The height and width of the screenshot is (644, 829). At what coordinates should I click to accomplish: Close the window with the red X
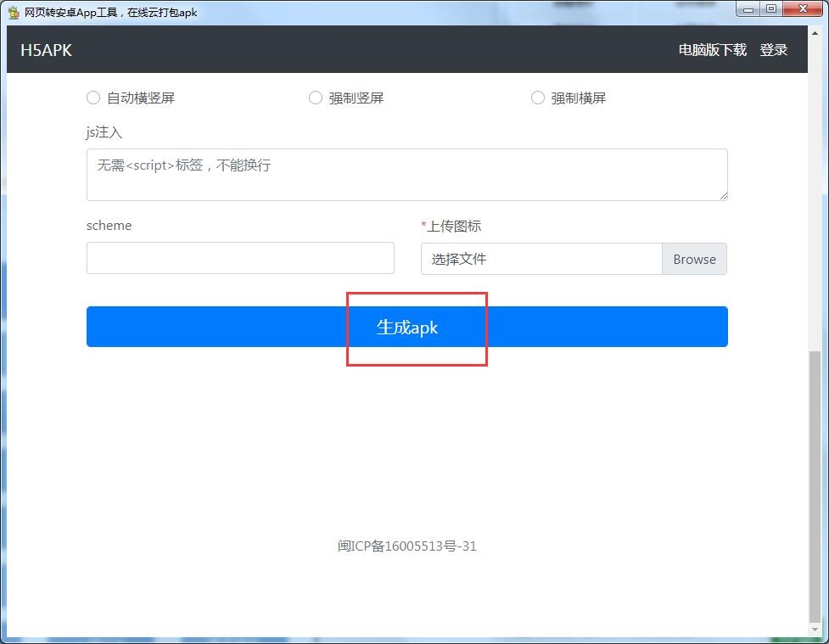click(x=801, y=9)
